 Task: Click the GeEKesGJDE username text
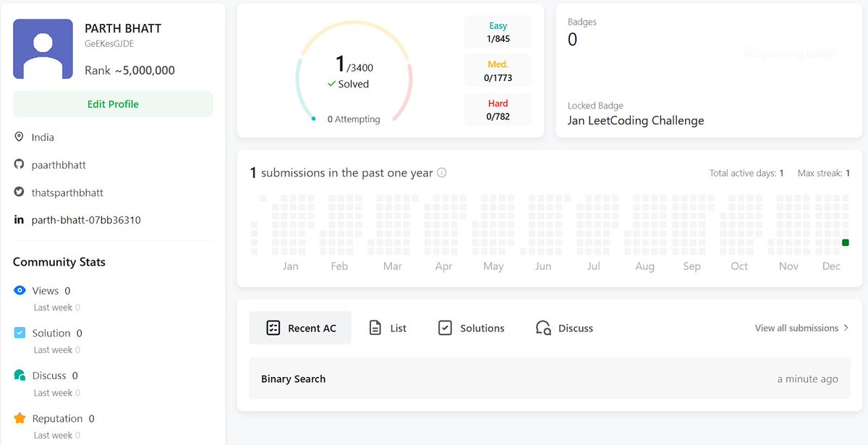point(109,44)
